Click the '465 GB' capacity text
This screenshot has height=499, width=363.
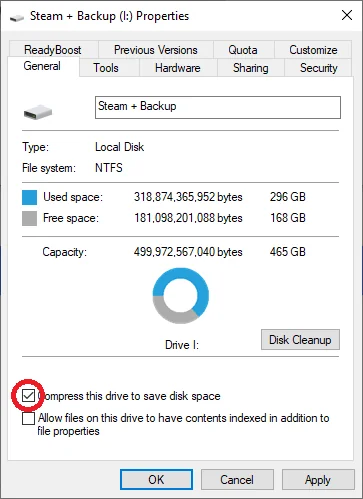tap(288, 252)
